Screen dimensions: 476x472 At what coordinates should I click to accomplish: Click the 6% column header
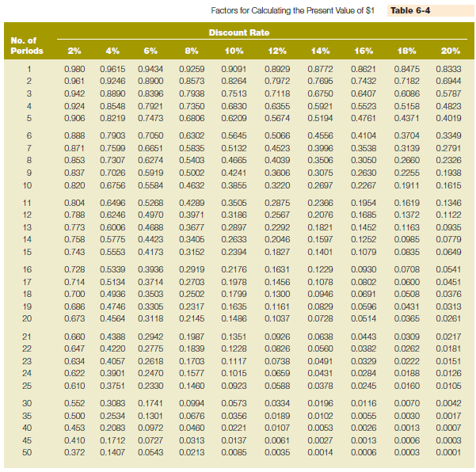pos(150,51)
